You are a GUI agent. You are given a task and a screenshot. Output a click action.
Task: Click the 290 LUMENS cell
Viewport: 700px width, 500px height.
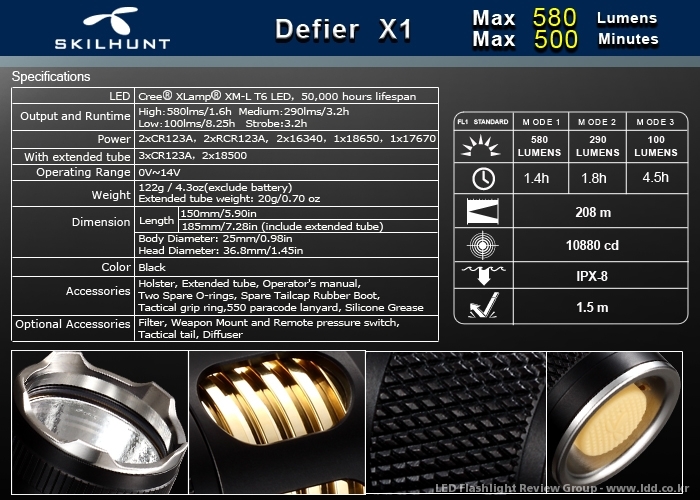point(597,146)
